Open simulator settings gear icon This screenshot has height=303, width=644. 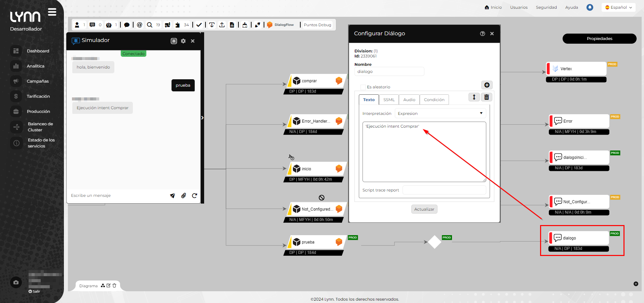[183, 41]
